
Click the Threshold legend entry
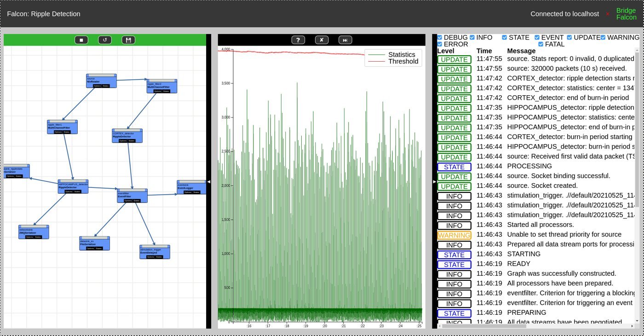point(393,61)
